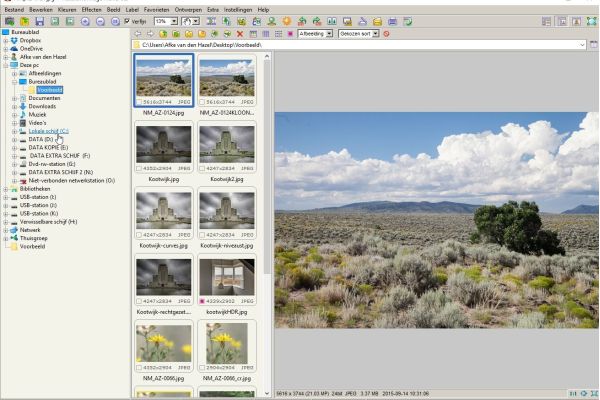
Task: Toggle the Verfijn checkbox
Action: (x=127, y=20)
